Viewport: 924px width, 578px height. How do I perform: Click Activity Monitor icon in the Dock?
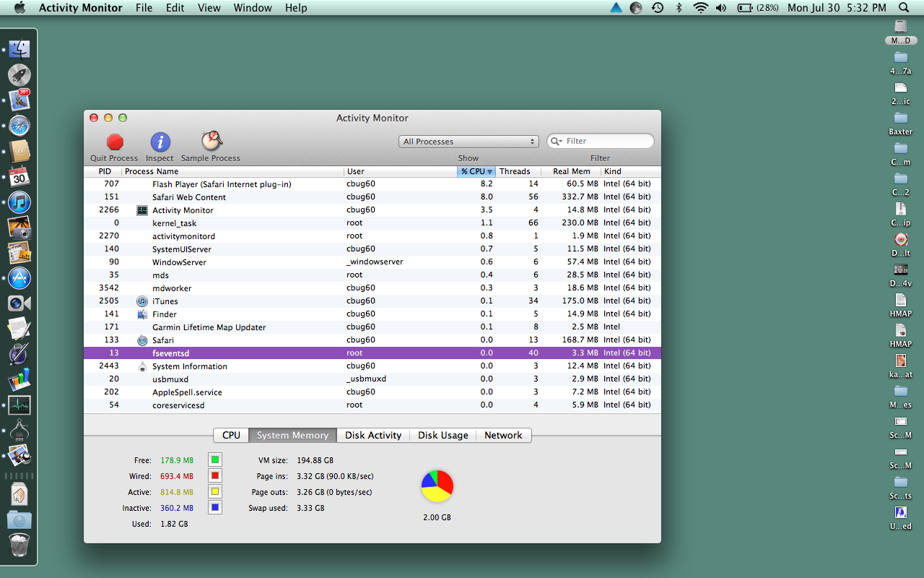click(19, 404)
